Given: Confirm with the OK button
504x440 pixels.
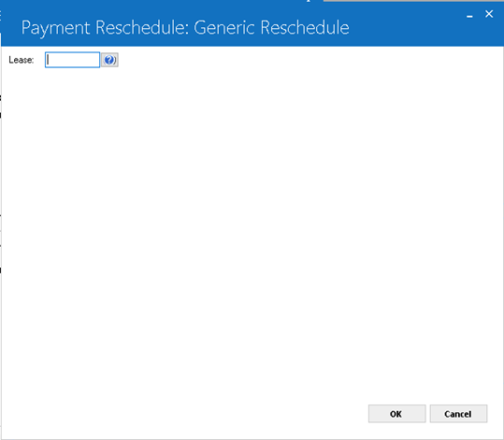Looking at the screenshot, I should (x=397, y=414).
